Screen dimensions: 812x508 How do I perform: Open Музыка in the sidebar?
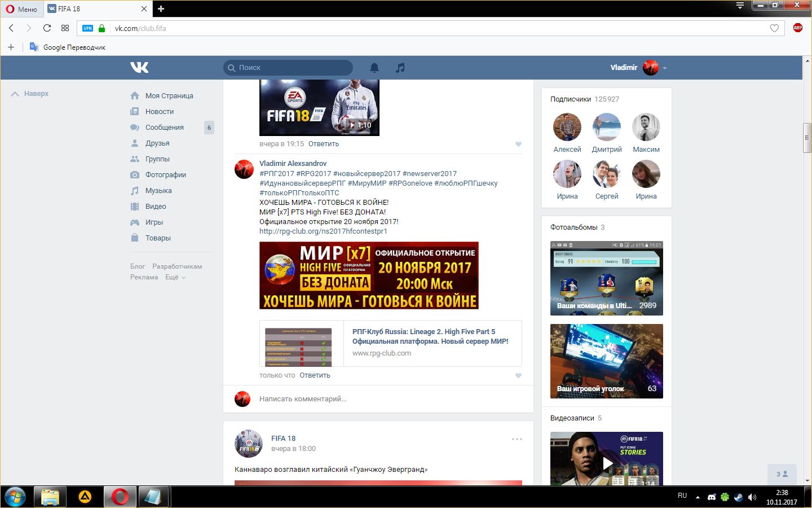(158, 191)
